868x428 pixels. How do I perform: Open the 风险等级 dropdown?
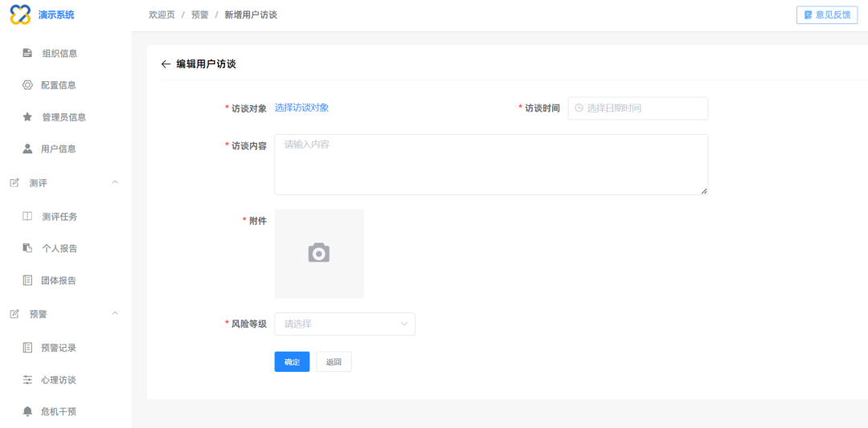[344, 324]
